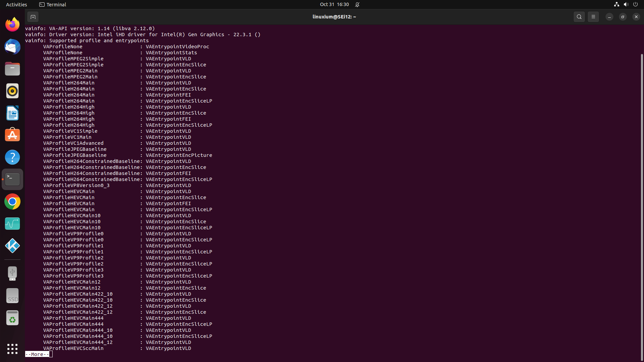
Task: Open the SSD drive dock icon
Action: coord(12,296)
